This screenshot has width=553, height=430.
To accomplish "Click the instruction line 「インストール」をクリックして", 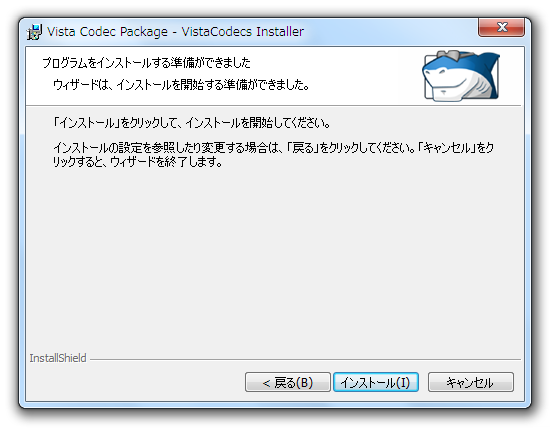I will 192,123.
